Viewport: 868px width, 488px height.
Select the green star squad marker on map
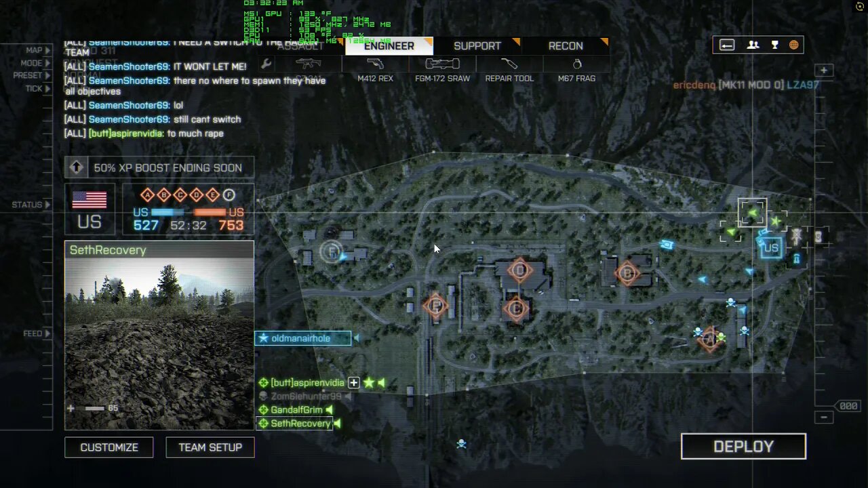tap(775, 221)
